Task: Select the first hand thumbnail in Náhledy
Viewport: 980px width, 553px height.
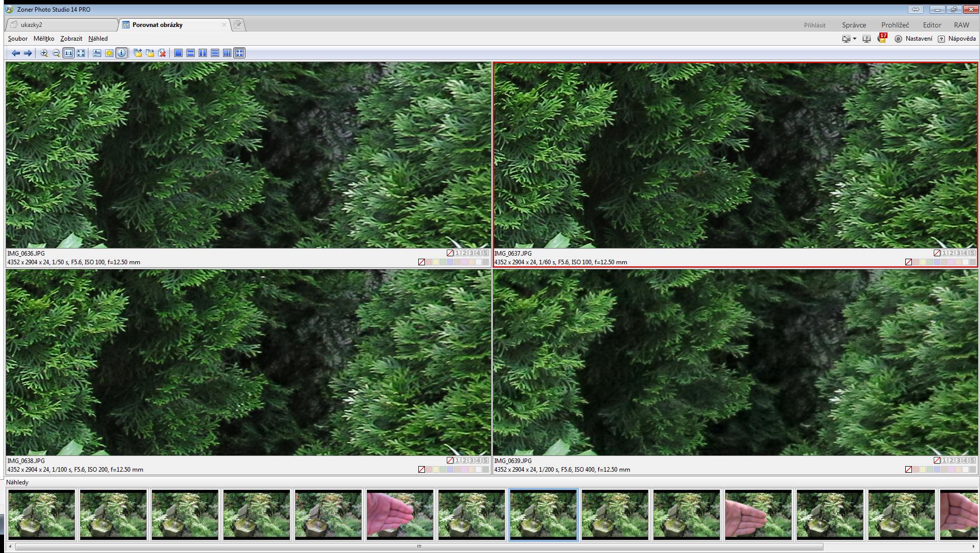Action: tap(400, 514)
